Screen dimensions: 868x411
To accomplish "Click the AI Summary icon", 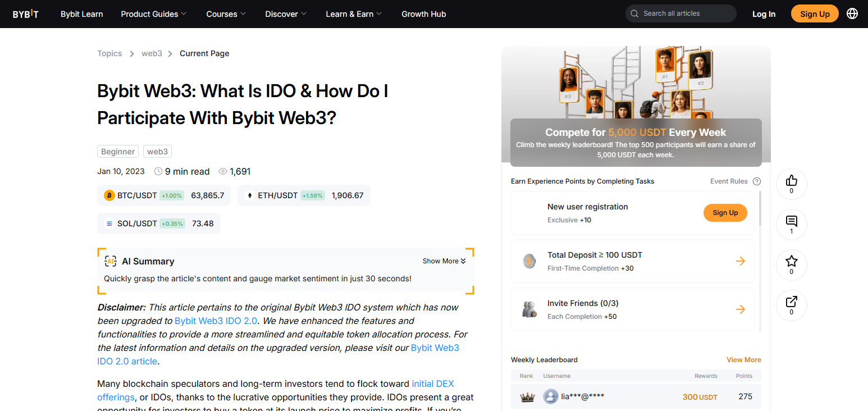I will click(110, 261).
